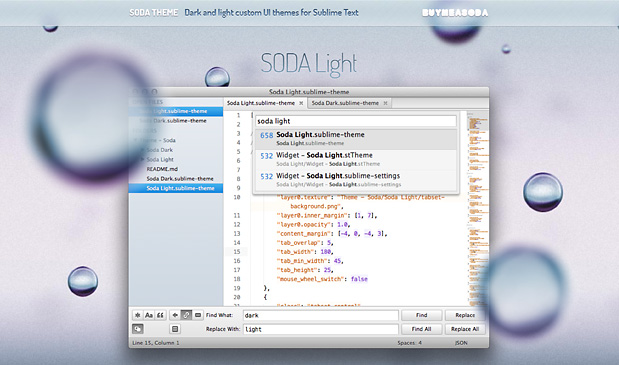Choose Widget - Soda Light.stTheme result

tap(356, 159)
